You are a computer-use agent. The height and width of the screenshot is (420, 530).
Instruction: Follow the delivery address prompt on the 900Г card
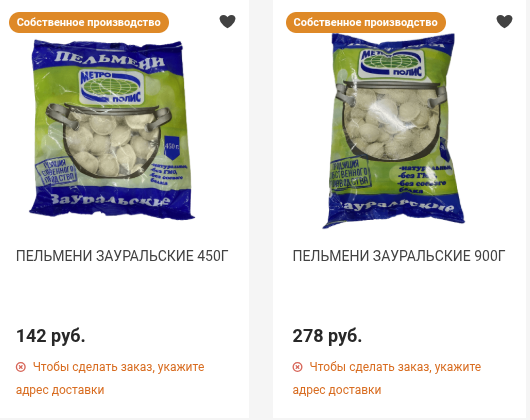pyautogui.click(x=387, y=378)
